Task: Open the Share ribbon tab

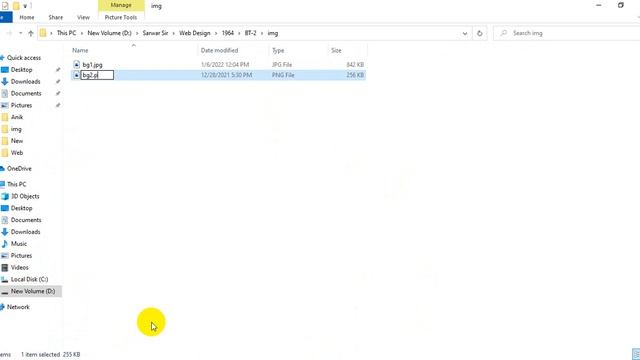Action: (56, 18)
